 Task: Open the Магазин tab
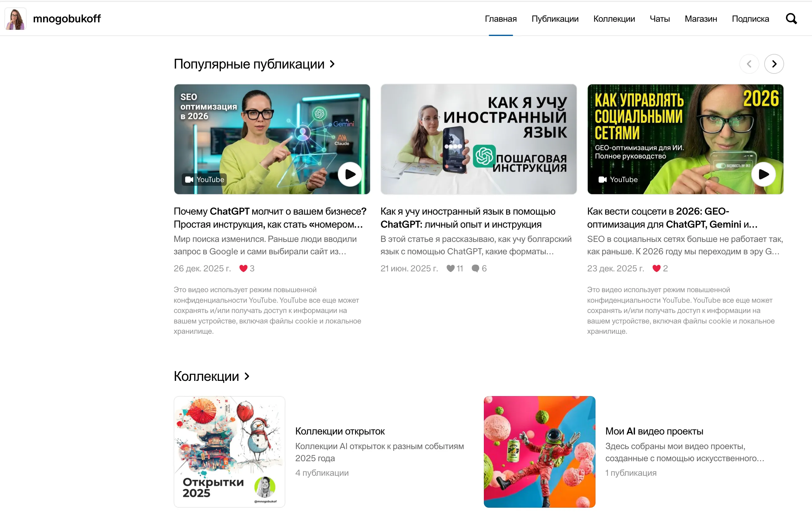click(x=700, y=19)
